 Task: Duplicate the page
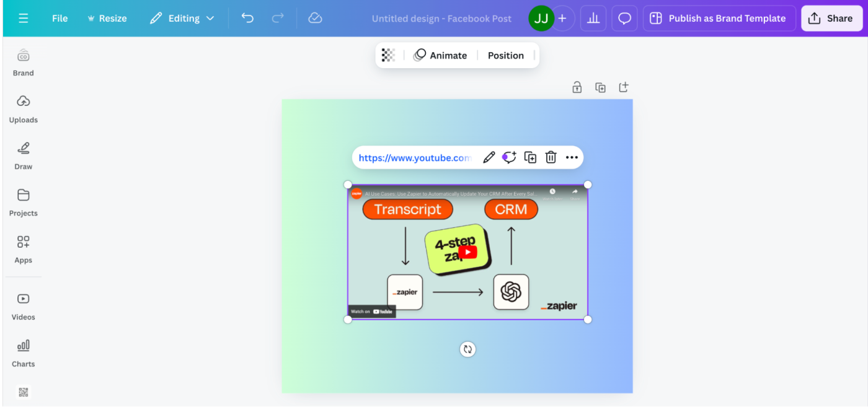point(600,87)
